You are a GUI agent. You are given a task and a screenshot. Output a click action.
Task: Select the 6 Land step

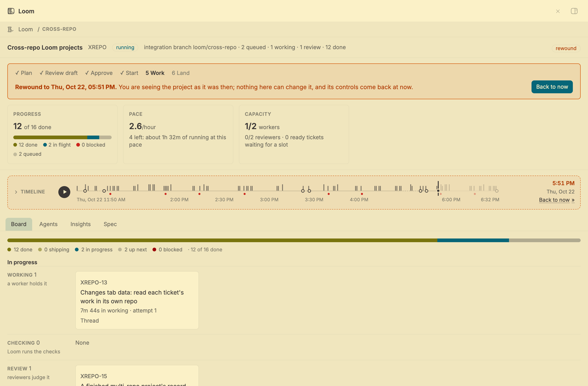coord(181,73)
